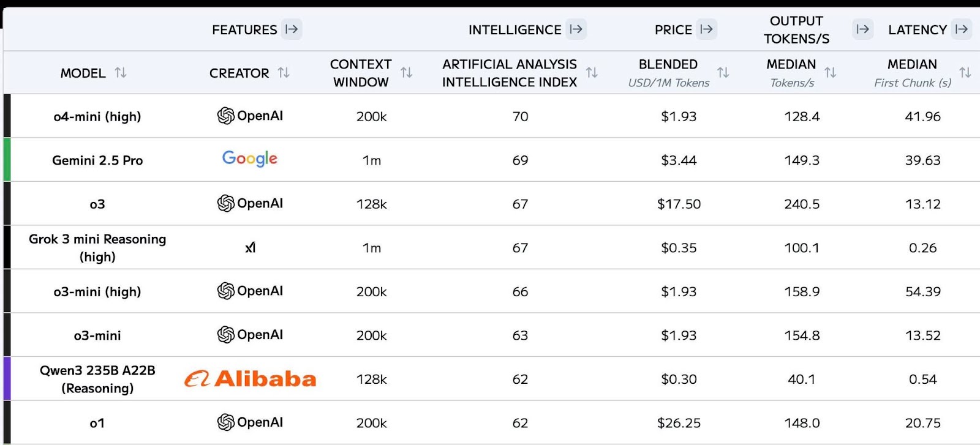Click the Google logo in Gemini row
This screenshot has height=445, width=980.
[249, 159]
